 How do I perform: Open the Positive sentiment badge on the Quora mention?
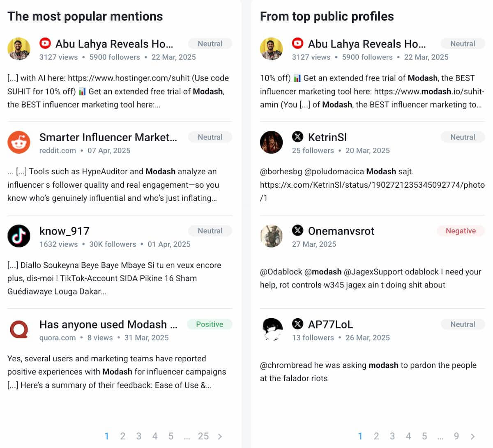click(210, 324)
